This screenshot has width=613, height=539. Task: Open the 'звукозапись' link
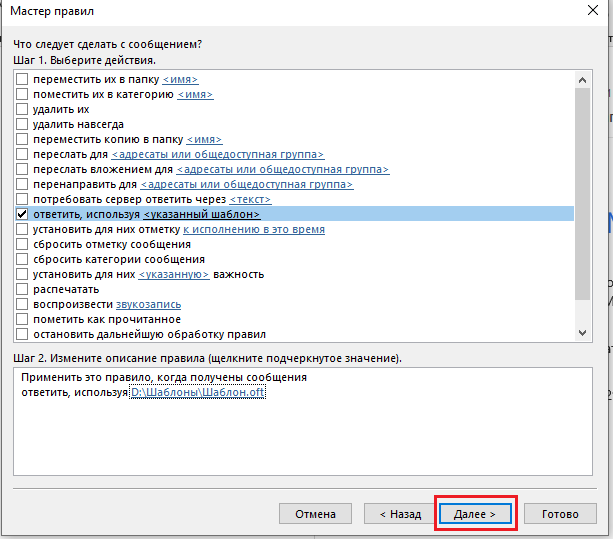point(149,304)
